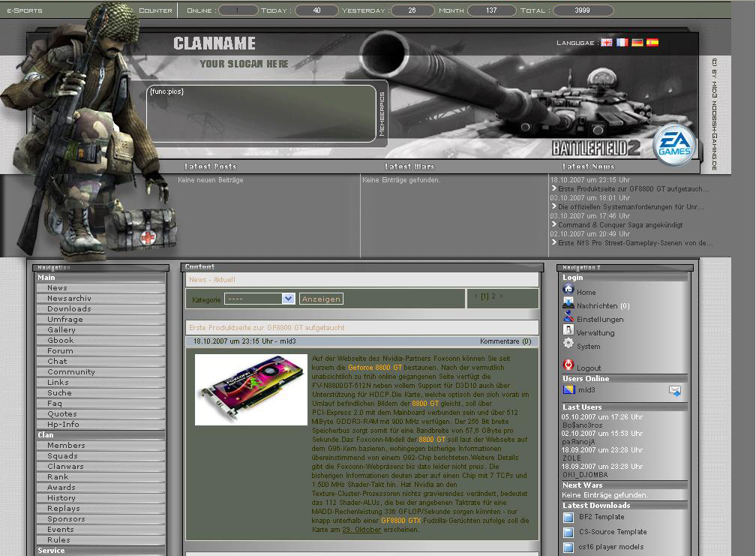Click the Einstellungen user icon
Screen dimensions: 756x556
click(568, 317)
